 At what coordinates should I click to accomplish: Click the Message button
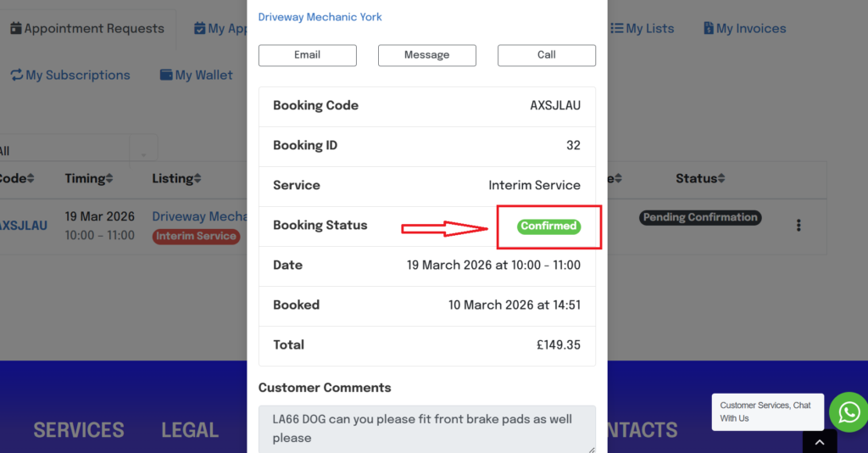(426, 55)
